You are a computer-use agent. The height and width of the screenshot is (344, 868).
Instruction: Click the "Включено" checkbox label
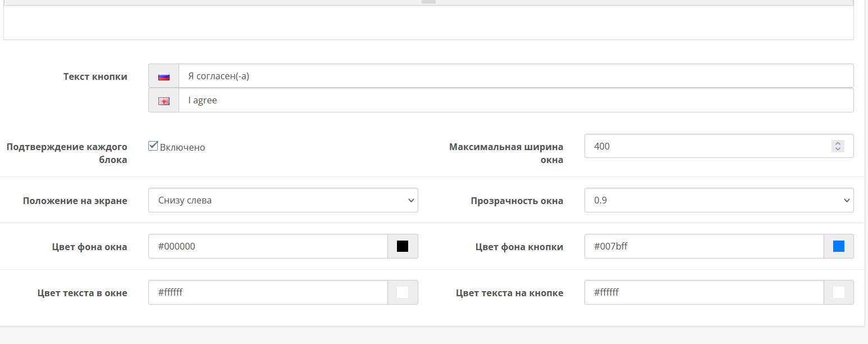[x=182, y=147]
